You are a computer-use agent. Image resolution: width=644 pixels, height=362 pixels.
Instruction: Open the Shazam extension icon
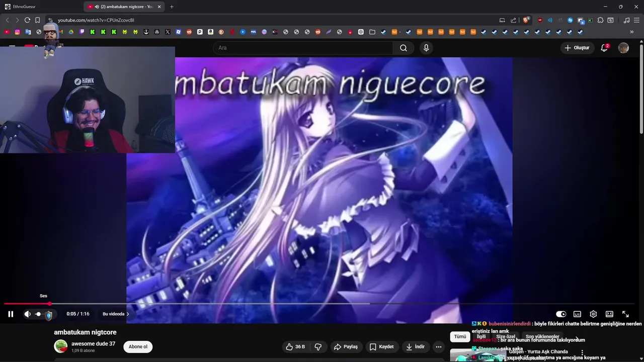pos(570,20)
